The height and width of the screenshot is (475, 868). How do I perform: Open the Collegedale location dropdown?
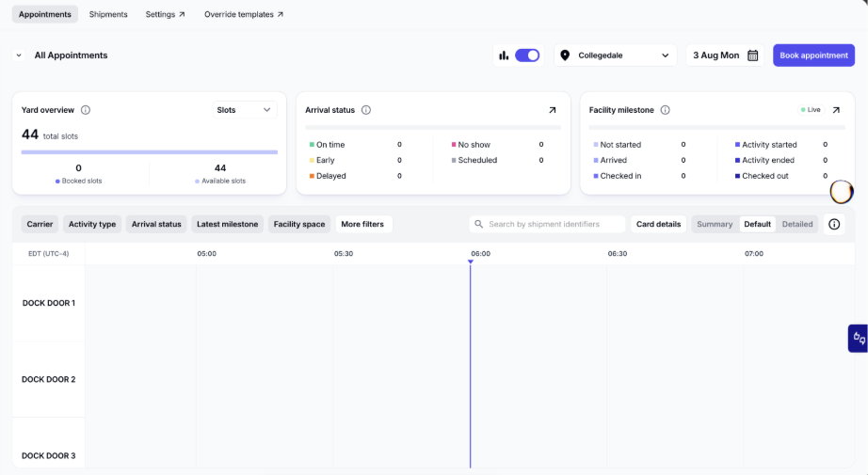pyautogui.click(x=615, y=55)
